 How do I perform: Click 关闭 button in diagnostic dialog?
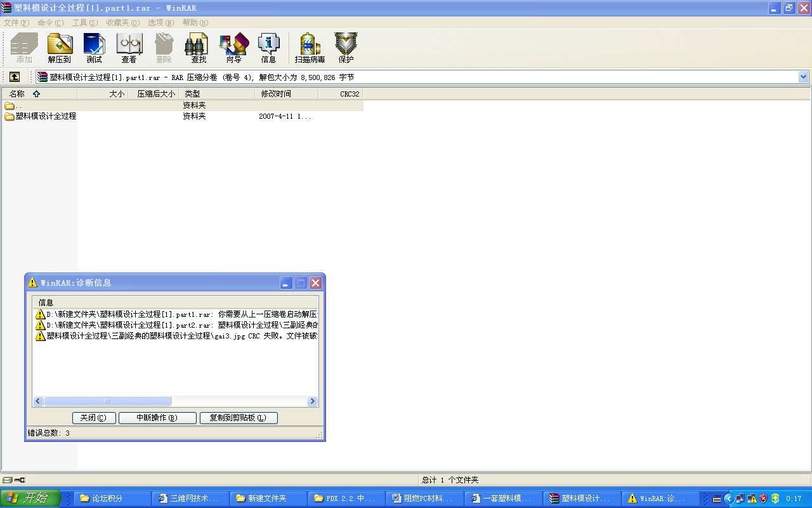pyautogui.click(x=94, y=418)
